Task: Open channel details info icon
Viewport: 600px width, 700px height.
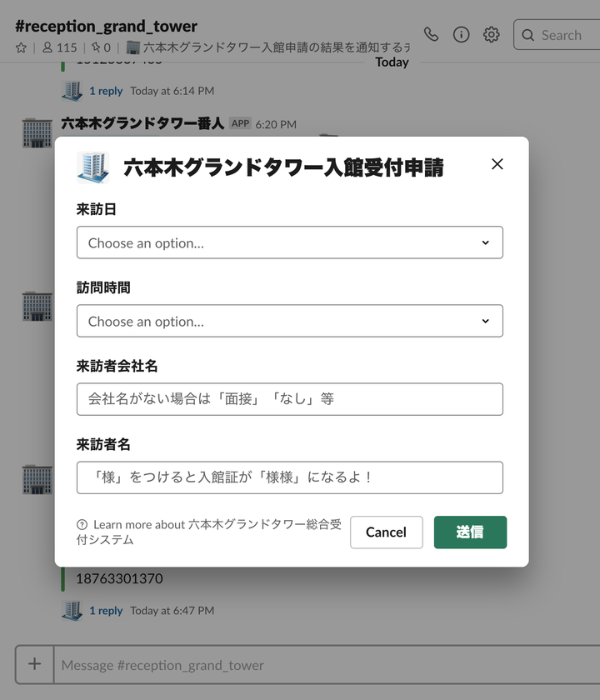Action: pyautogui.click(x=461, y=34)
